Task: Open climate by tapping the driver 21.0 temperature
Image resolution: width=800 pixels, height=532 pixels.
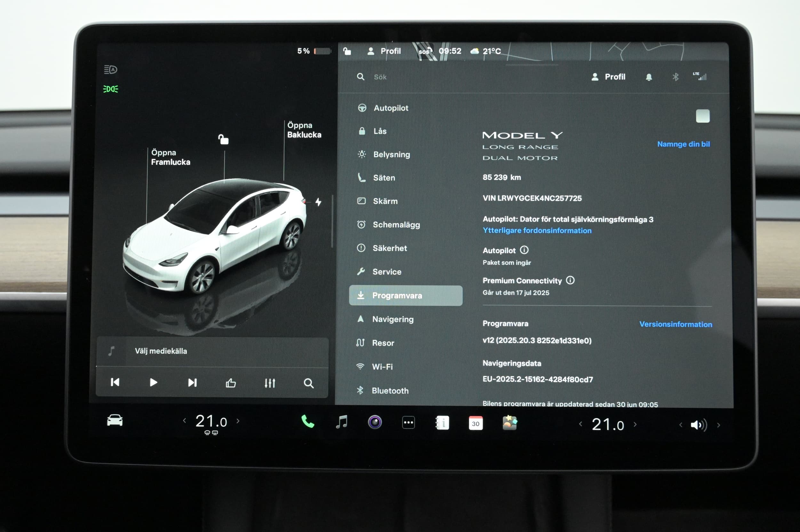Action: [211, 421]
